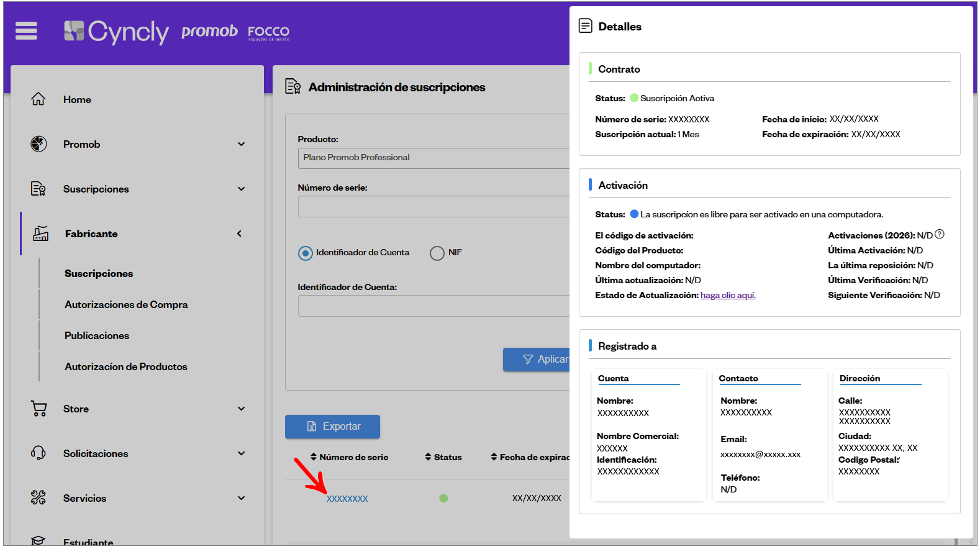
Task: Open the Producto dropdown field
Action: click(434, 158)
